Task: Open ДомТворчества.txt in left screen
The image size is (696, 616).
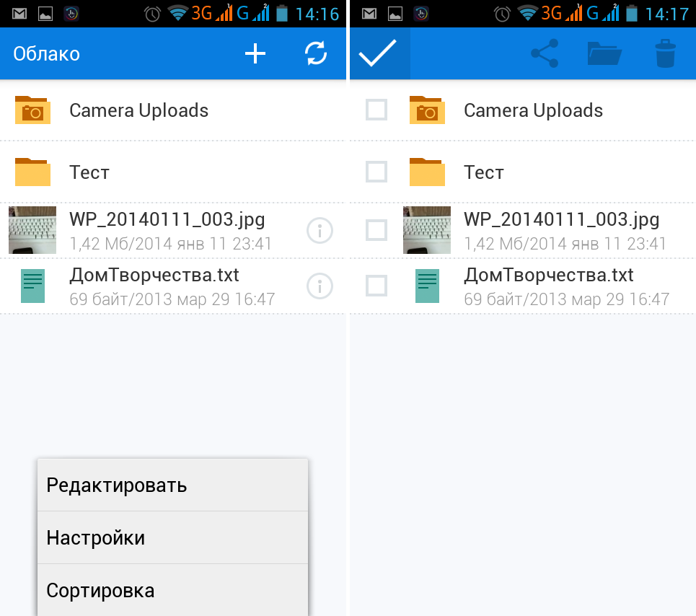Action: click(x=172, y=286)
